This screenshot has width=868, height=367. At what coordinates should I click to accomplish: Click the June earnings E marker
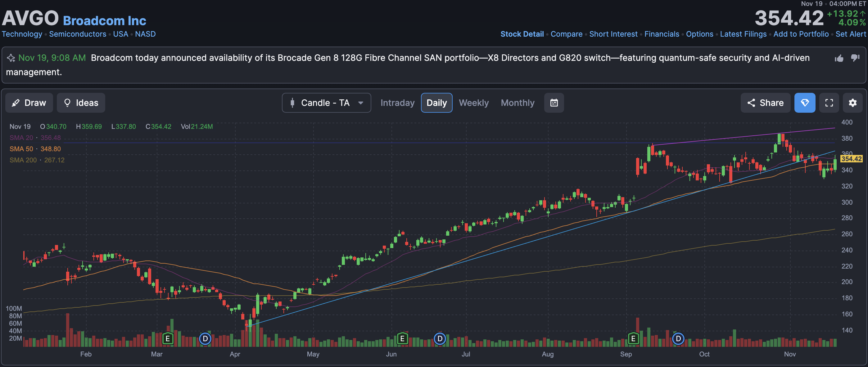pos(402,338)
